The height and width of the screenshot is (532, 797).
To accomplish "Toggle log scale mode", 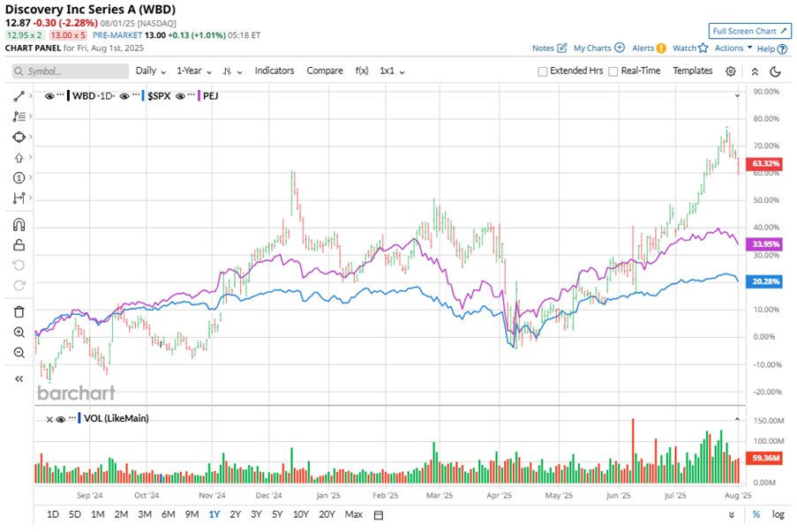I will [778, 514].
